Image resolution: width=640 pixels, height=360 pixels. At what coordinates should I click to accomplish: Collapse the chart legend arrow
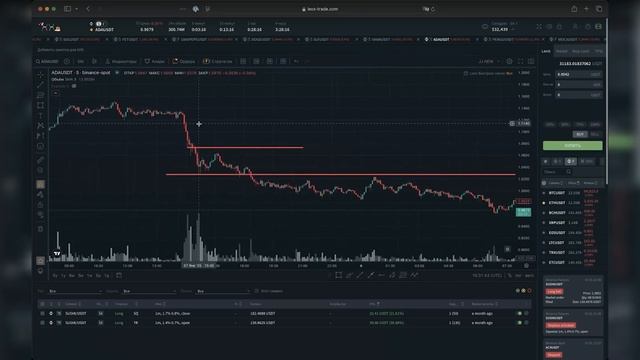[56, 93]
